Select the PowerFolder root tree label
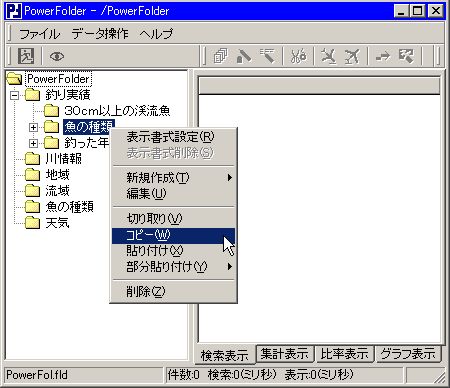 [x=59, y=79]
